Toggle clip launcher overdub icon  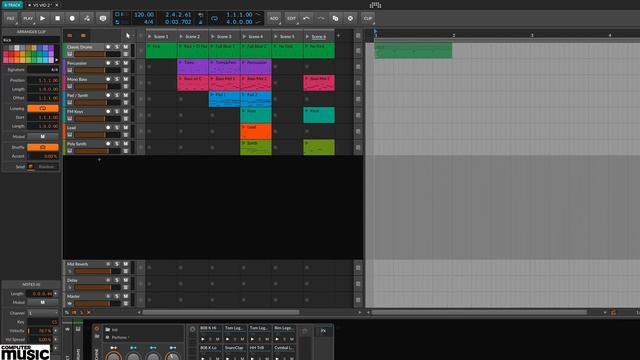click(102, 18)
